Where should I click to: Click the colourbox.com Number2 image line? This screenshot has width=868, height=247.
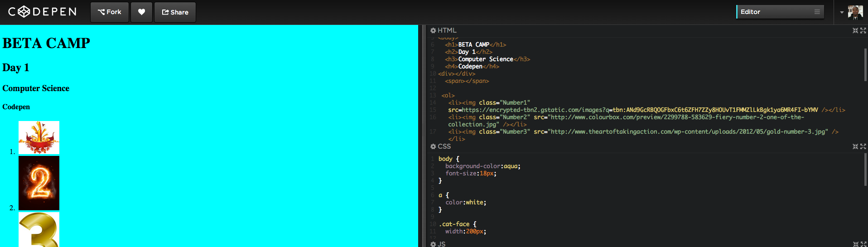click(x=626, y=121)
